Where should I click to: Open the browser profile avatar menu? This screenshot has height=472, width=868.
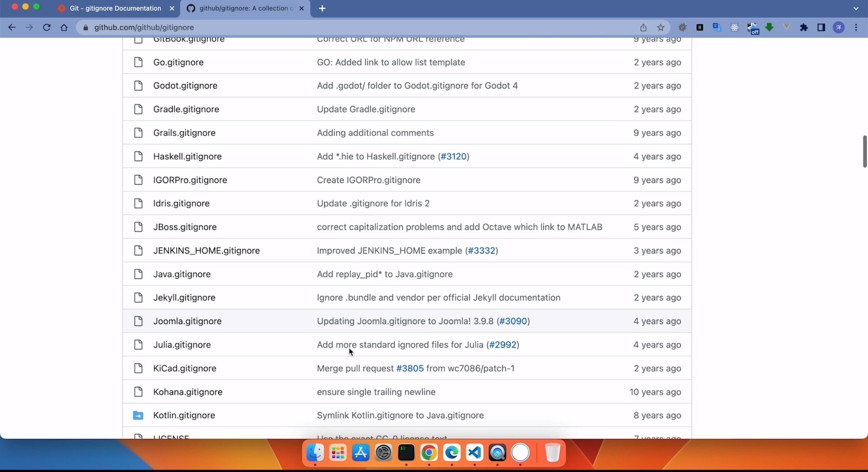[x=839, y=27]
